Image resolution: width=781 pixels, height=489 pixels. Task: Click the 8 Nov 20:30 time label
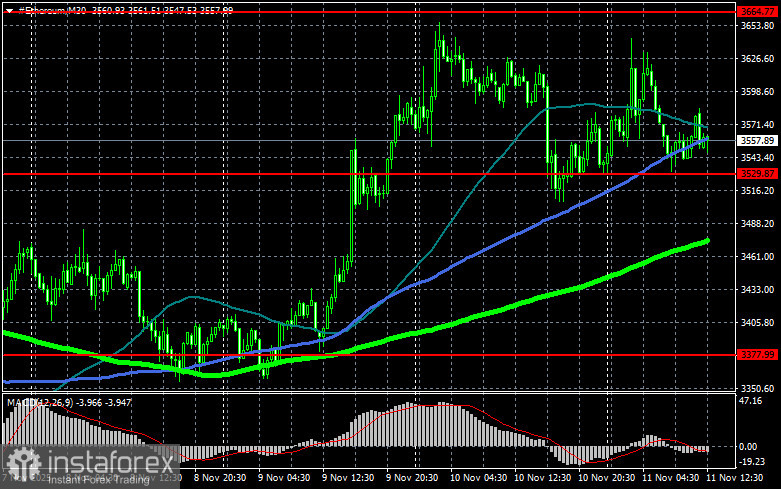pyautogui.click(x=220, y=478)
